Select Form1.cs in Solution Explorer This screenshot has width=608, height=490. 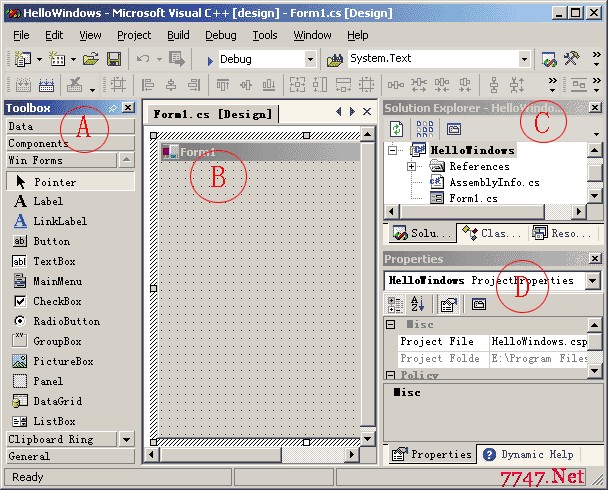pyautogui.click(x=473, y=198)
